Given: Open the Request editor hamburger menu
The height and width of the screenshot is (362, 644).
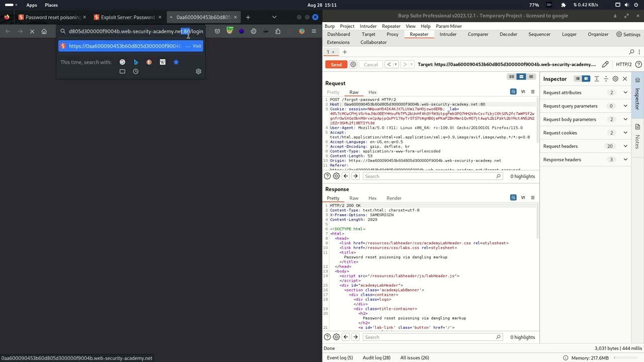Looking at the screenshot, I should click(x=533, y=92).
